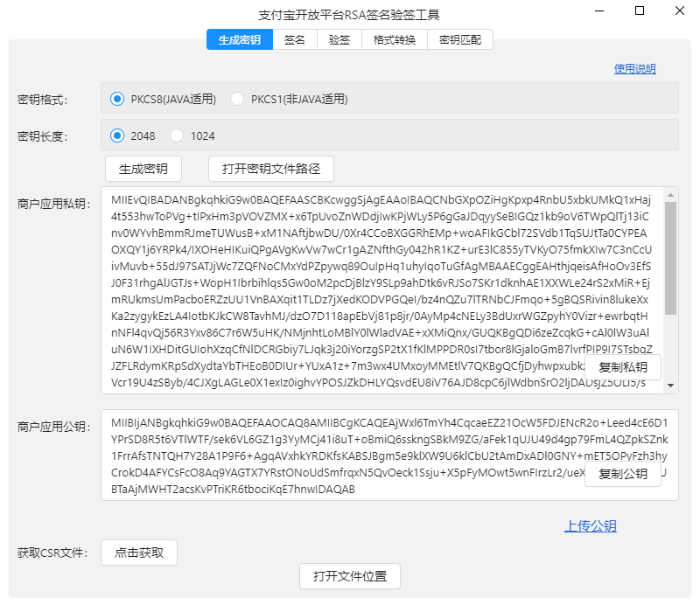Click the private key scrollbar thumb
This screenshot has width=700, height=612.
(x=670, y=258)
